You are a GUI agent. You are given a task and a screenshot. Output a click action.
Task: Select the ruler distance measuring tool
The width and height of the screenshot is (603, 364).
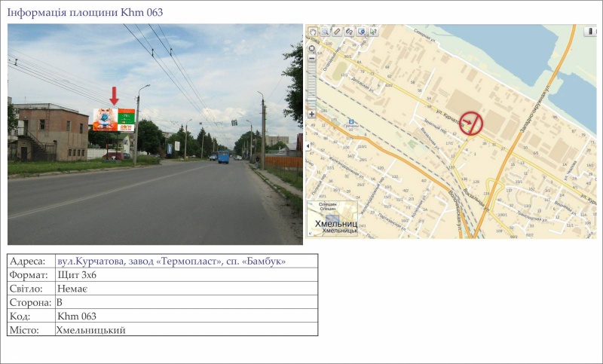point(337,32)
